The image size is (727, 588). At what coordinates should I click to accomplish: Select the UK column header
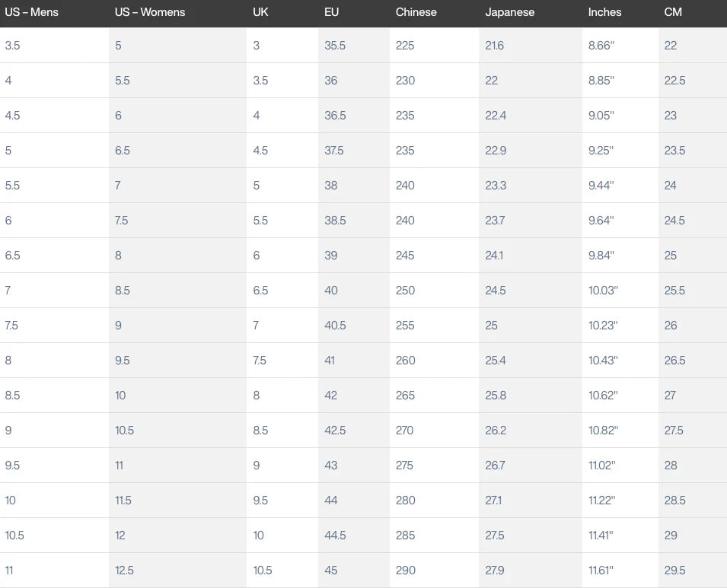[x=260, y=12]
